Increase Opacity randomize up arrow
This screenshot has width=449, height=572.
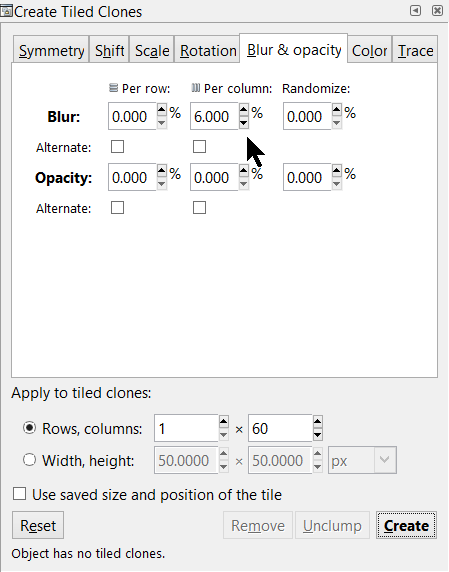tap(337, 170)
